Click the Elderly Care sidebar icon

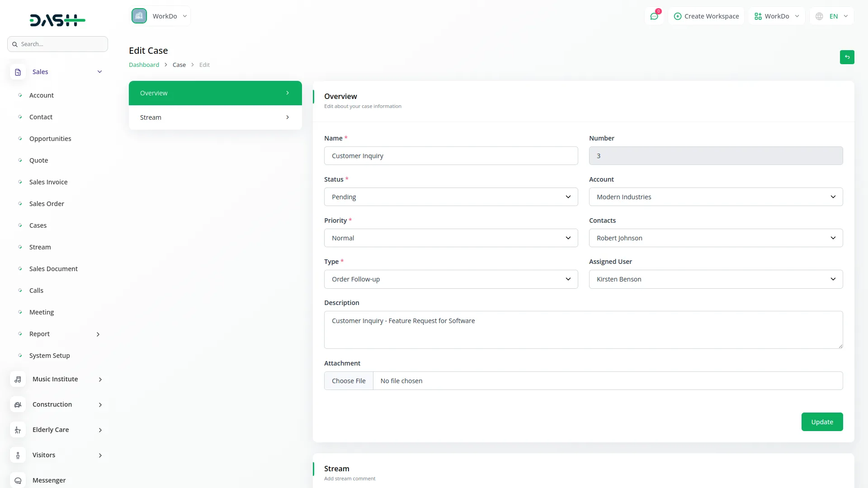(18, 430)
